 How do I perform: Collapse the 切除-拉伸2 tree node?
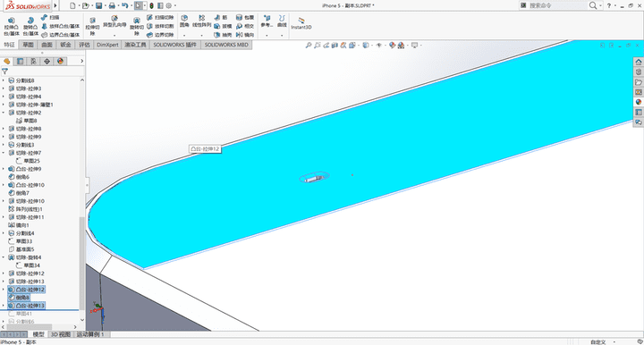coord(4,113)
